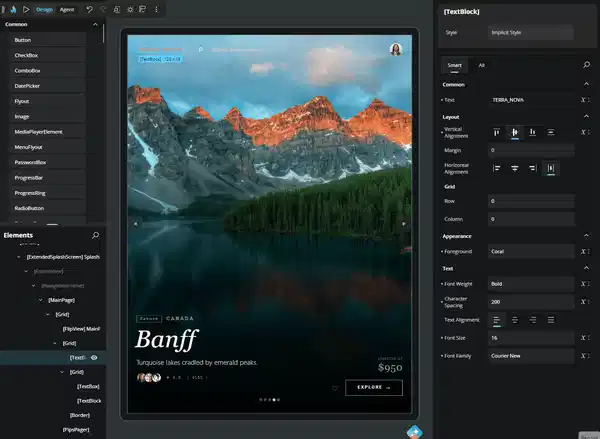Toggle visibility eye on selected TextBlock element
600x439 pixels.
tap(94, 357)
